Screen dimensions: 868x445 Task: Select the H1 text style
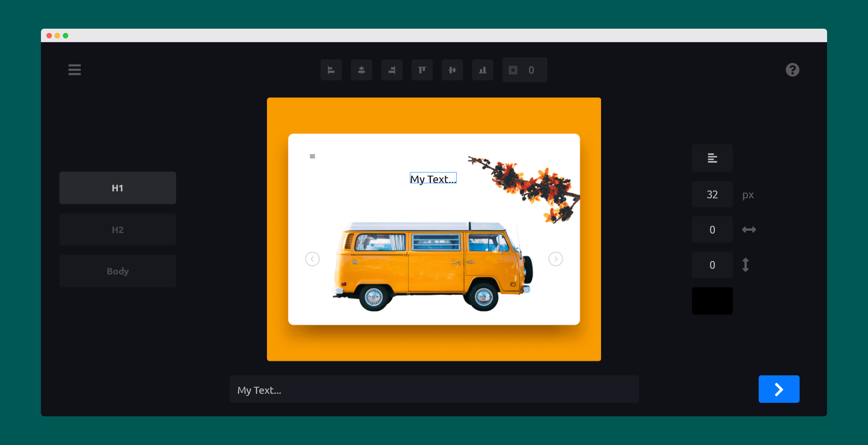[x=118, y=188]
